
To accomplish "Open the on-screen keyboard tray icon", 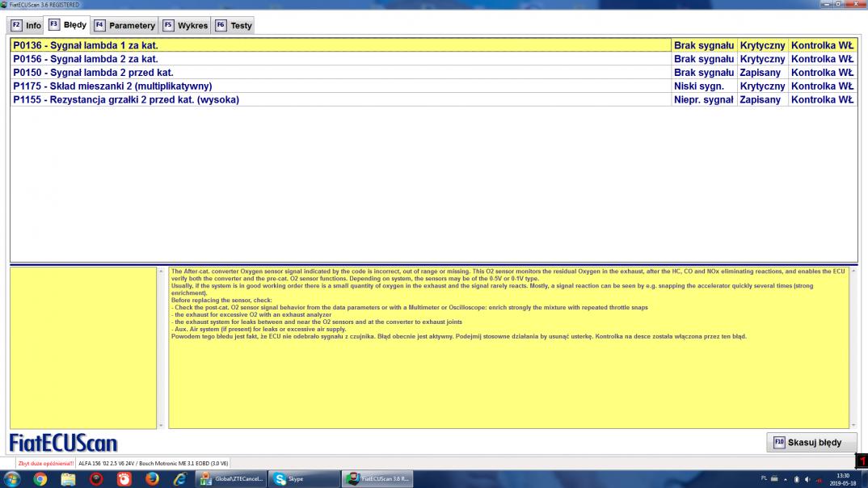I will pyautogui.click(x=774, y=478).
